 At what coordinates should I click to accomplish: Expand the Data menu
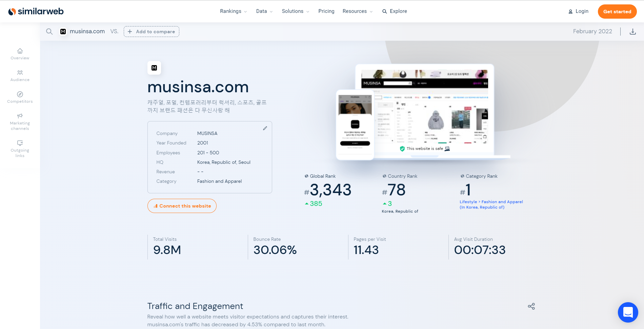coord(264,11)
